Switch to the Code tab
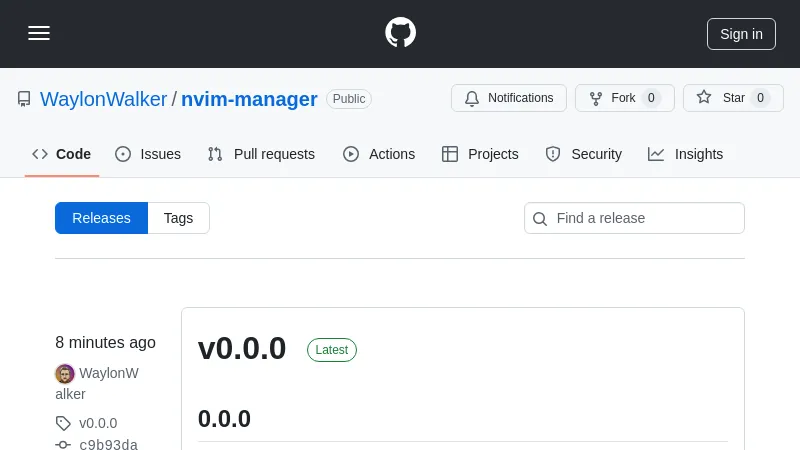 click(x=62, y=154)
